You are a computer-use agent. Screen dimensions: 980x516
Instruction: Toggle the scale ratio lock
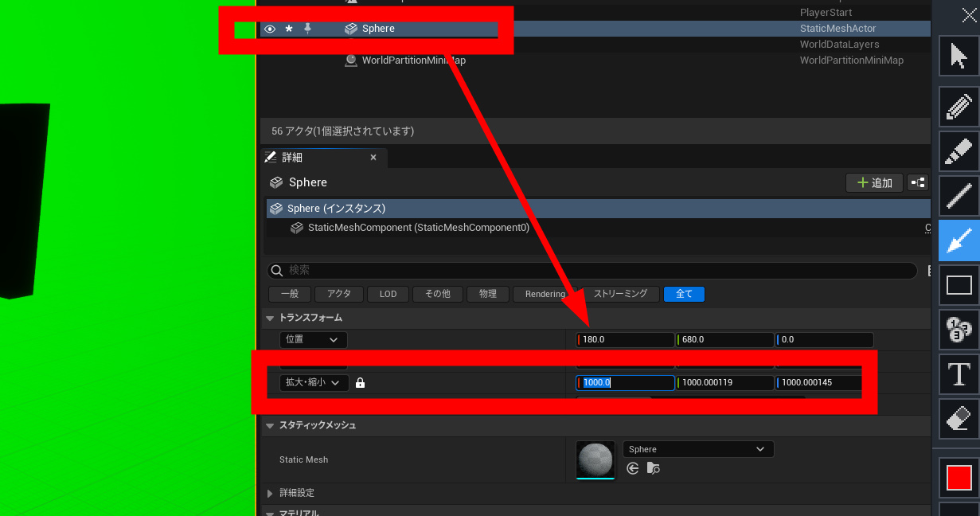[x=360, y=383]
